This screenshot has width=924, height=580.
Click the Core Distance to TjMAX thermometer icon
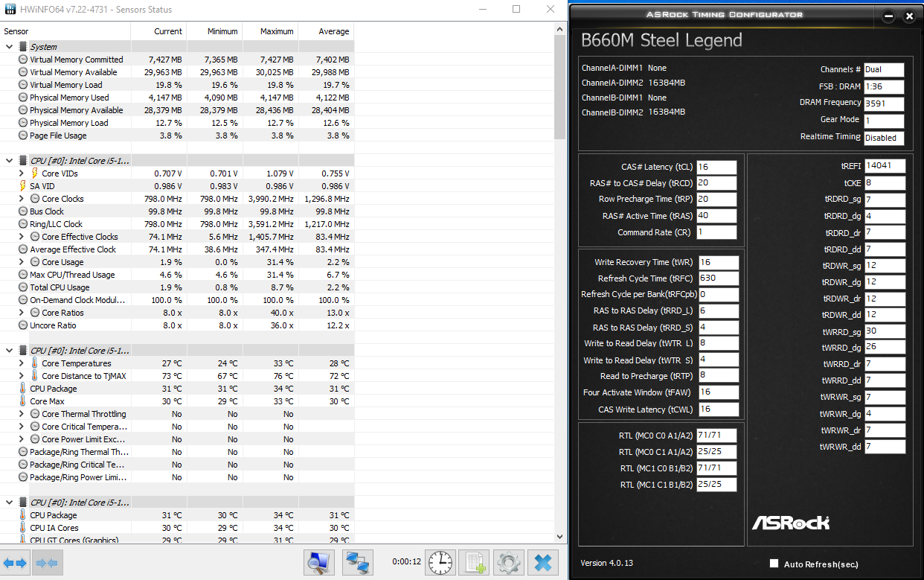34,376
